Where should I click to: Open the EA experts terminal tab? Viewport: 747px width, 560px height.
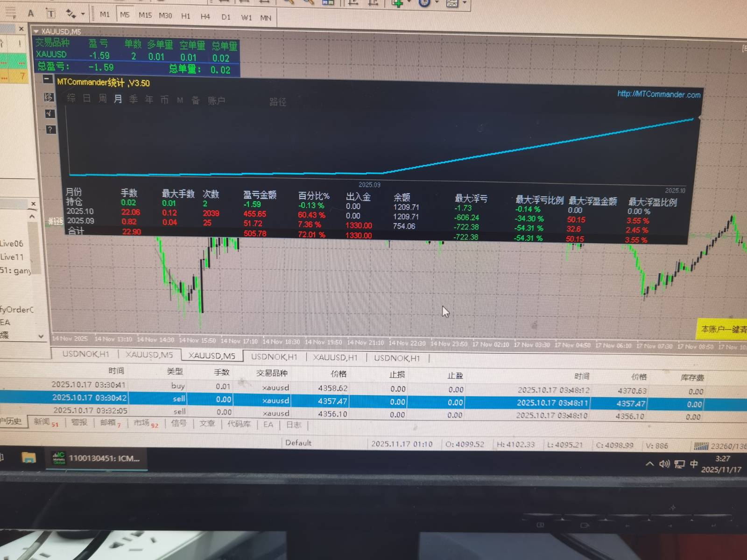(268, 425)
